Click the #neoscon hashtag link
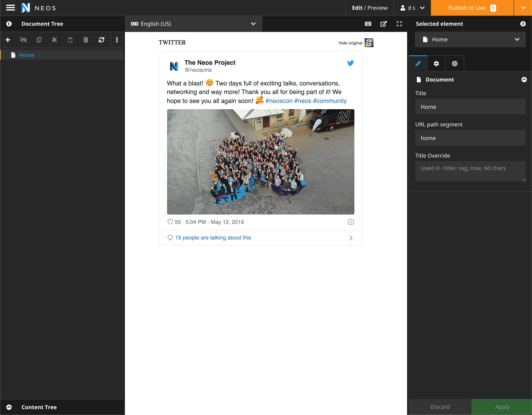Image resolution: width=532 pixels, height=415 pixels. (279, 101)
